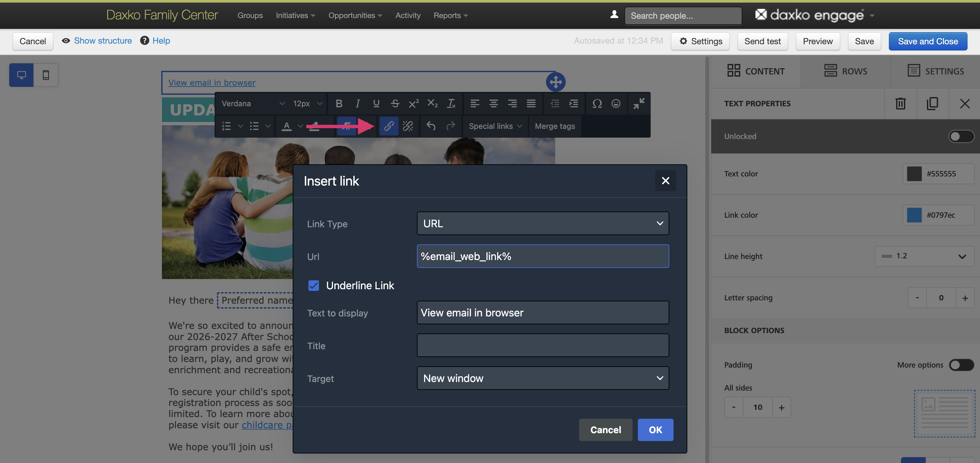Click the Send test button
This screenshot has width=980, height=463.
click(x=762, y=41)
